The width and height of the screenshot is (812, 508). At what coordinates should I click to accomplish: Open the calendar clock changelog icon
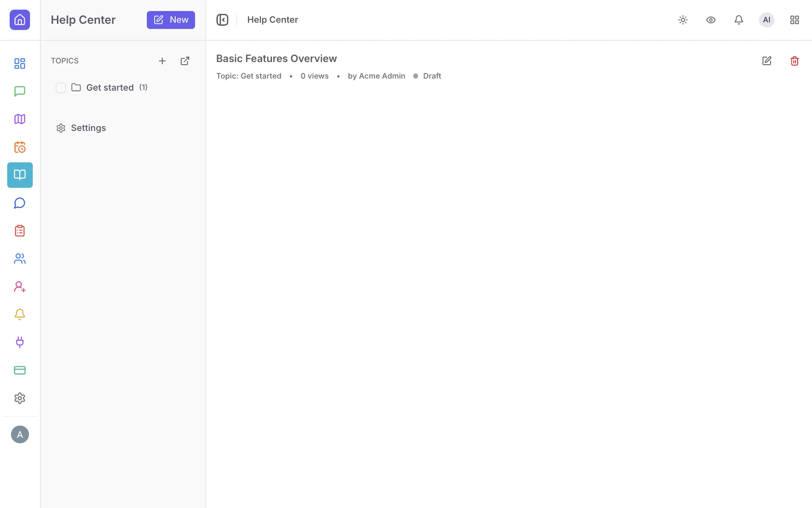click(x=20, y=147)
